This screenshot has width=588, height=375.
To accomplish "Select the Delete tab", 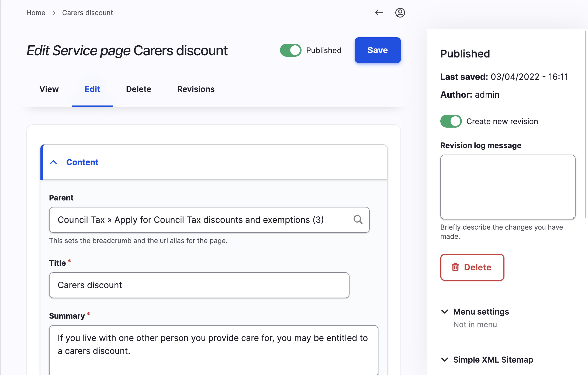I will pyautogui.click(x=139, y=89).
